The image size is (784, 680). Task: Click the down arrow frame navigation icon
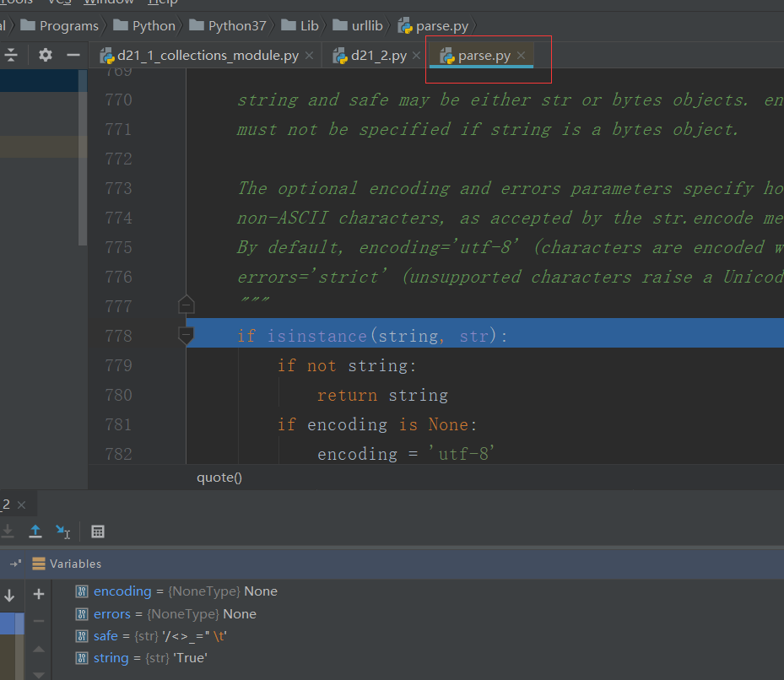pos(9,595)
